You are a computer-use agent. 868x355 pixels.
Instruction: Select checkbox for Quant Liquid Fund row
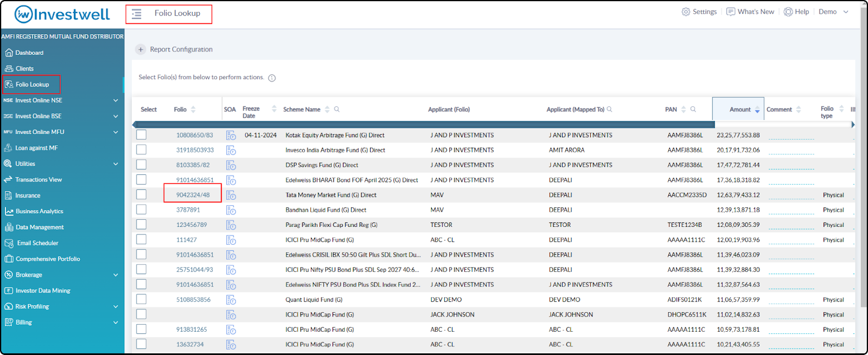pos(142,299)
